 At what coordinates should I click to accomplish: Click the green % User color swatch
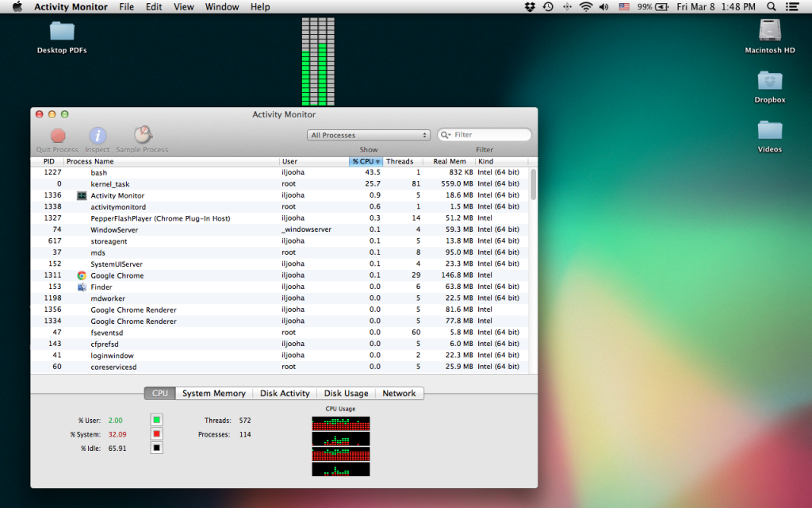click(156, 420)
